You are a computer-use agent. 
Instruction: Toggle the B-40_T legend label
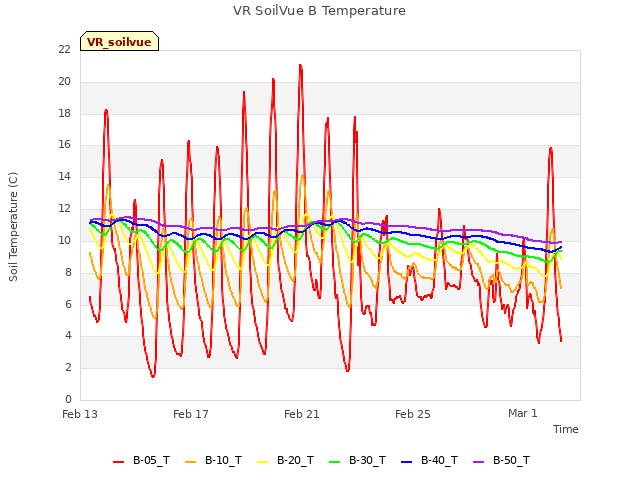pyautogui.click(x=440, y=460)
